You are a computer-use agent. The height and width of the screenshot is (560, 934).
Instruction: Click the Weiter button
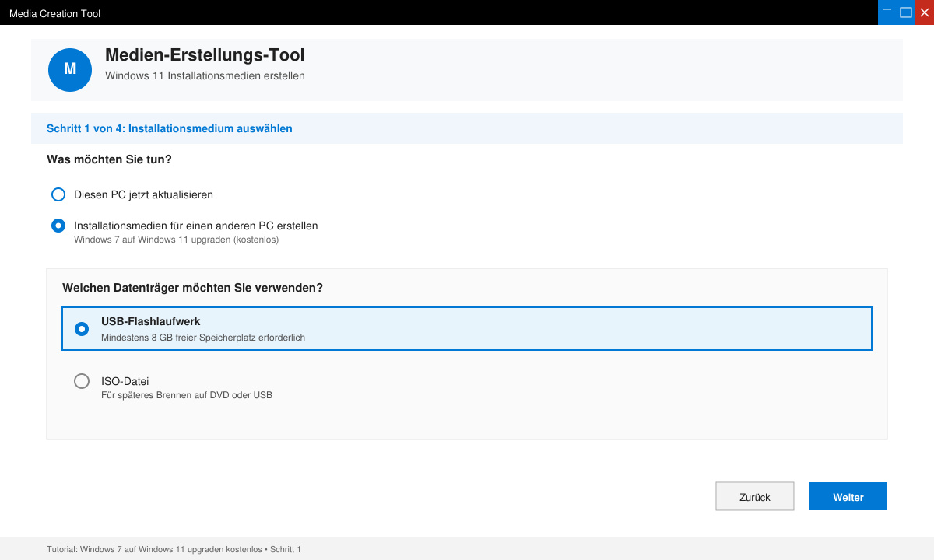click(848, 496)
